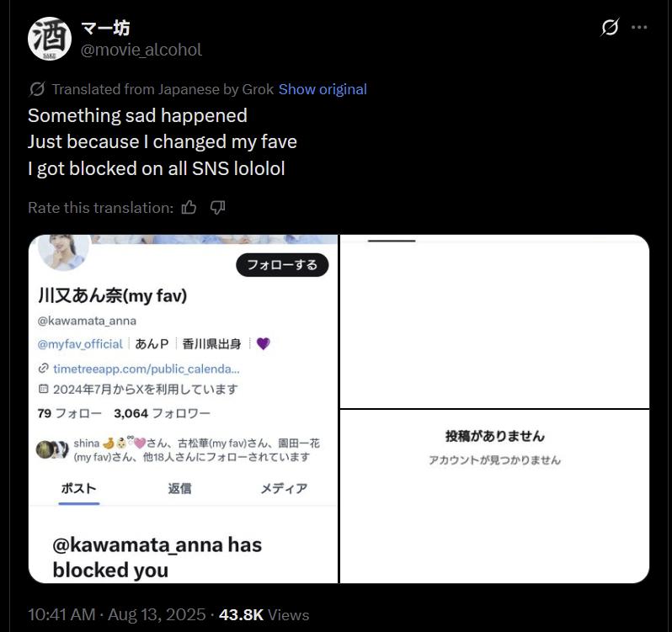Open the timetreeapp.com calendar link
The width and height of the screenshot is (672, 632).
[147, 369]
